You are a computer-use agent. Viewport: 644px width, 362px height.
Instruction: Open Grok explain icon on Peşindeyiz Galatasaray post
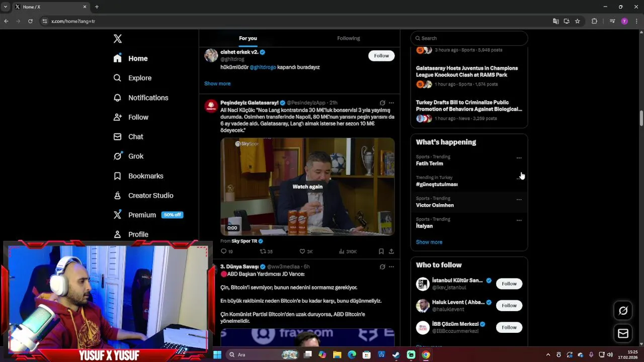[x=382, y=103]
